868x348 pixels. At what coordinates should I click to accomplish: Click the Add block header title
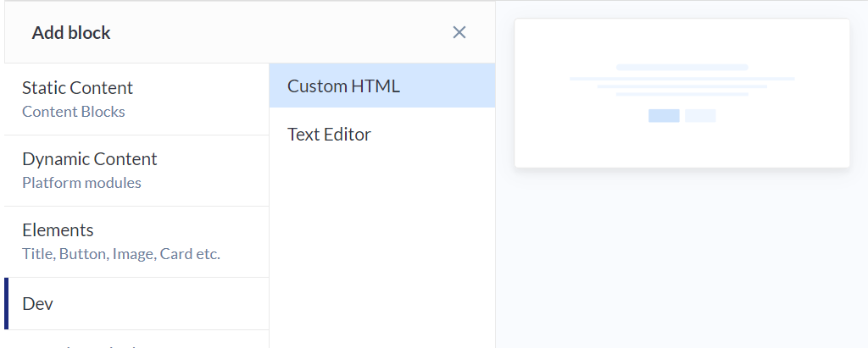click(x=71, y=33)
